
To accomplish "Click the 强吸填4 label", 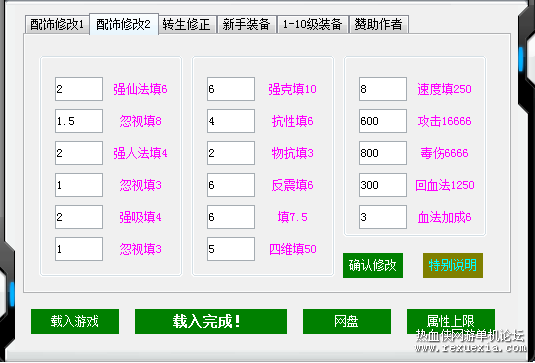I will 140,217.
